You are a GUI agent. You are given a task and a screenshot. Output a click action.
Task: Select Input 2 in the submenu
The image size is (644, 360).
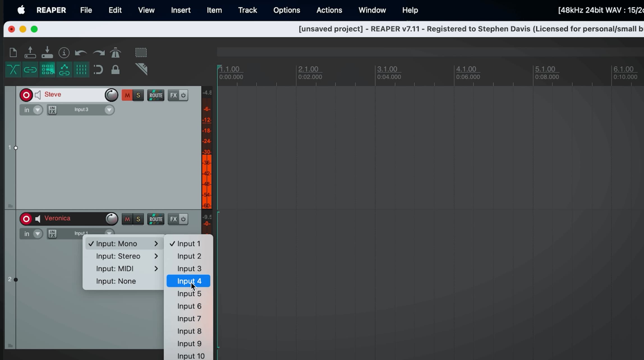[188, 256]
